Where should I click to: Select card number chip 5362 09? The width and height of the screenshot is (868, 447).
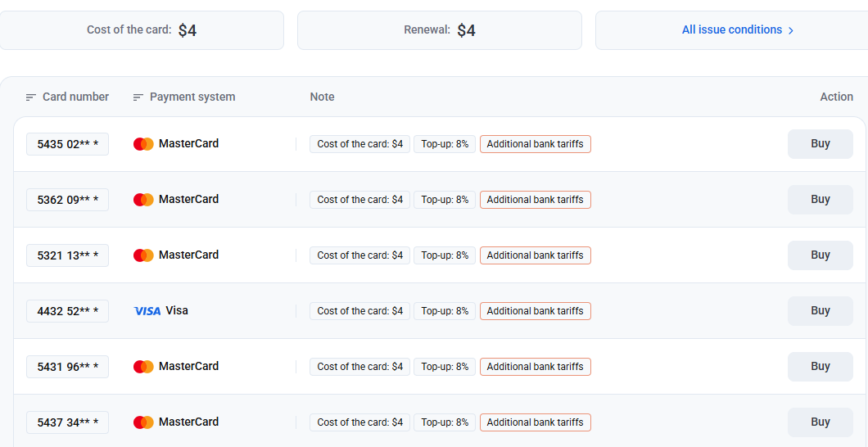point(67,200)
